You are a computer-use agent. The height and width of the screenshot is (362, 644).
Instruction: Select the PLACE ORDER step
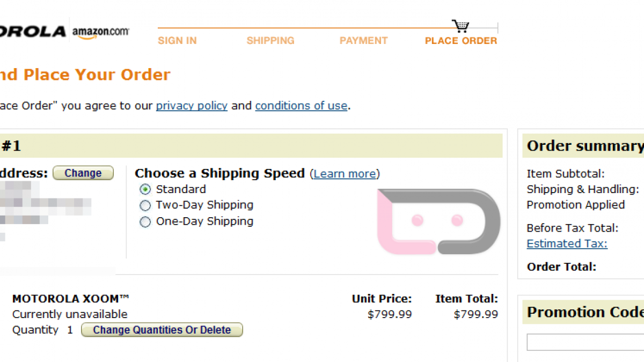(x=461, y=41)
